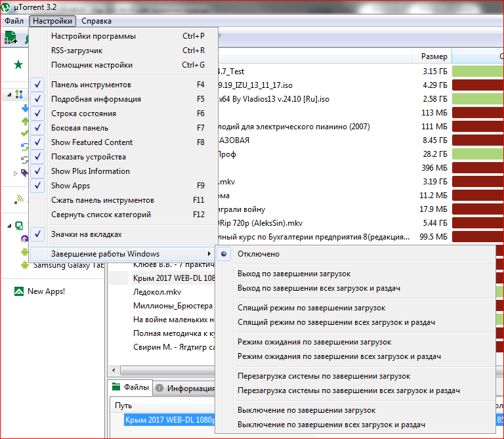Select Выход по завершении всех загрузок и раздач
This screenshot has height=439, width=504.
(x=355, y=288)
